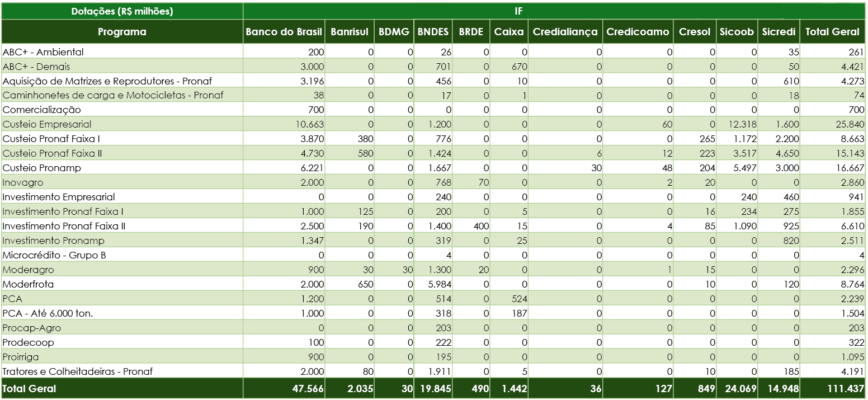
Task: Select the 'Moderfrota' row label
Action: (x=29, y=284)
